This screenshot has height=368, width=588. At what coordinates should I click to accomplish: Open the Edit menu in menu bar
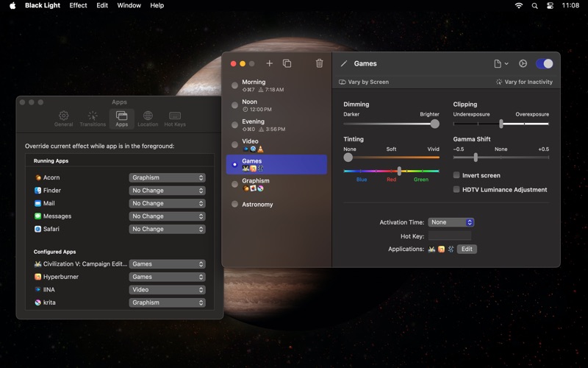(102, 5)
